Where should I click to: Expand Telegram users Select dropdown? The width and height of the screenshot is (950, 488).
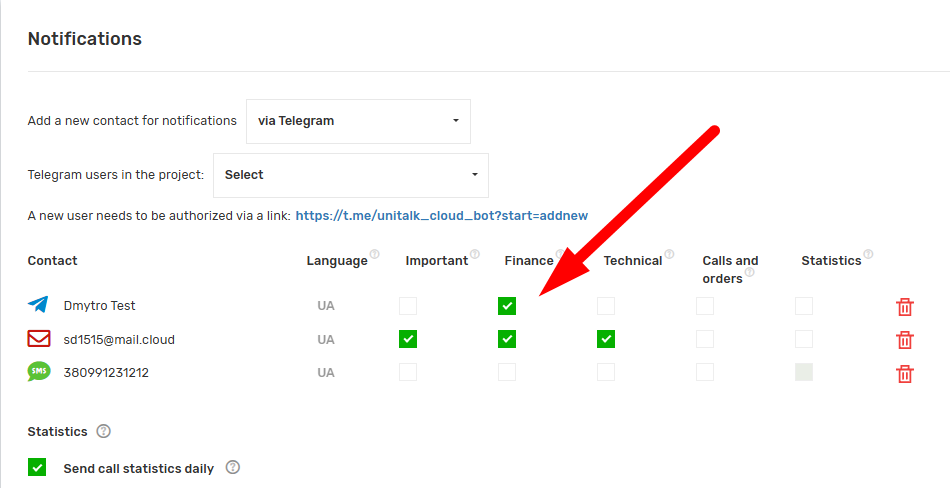pos(350,175)
